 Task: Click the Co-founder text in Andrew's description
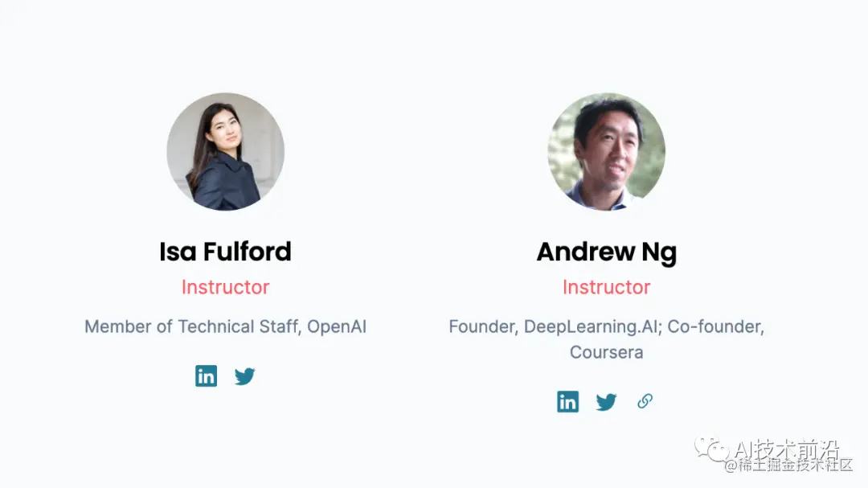point(714,326)
